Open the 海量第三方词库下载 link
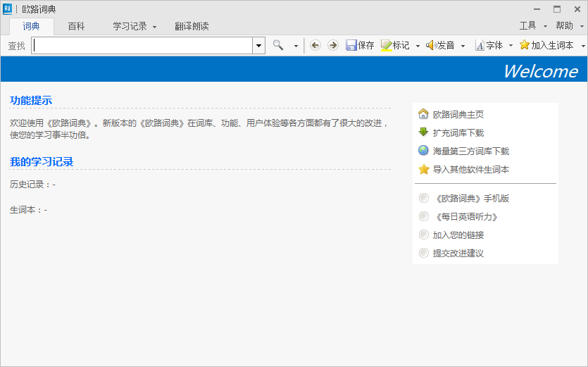The height and width of the screenshot is (367, 588). tap(471, 151)
